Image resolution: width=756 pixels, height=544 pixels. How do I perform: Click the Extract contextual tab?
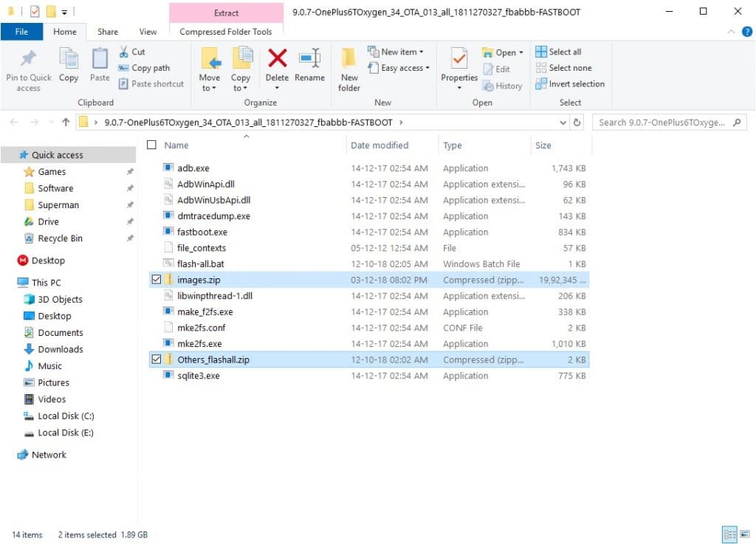point(226,13)
